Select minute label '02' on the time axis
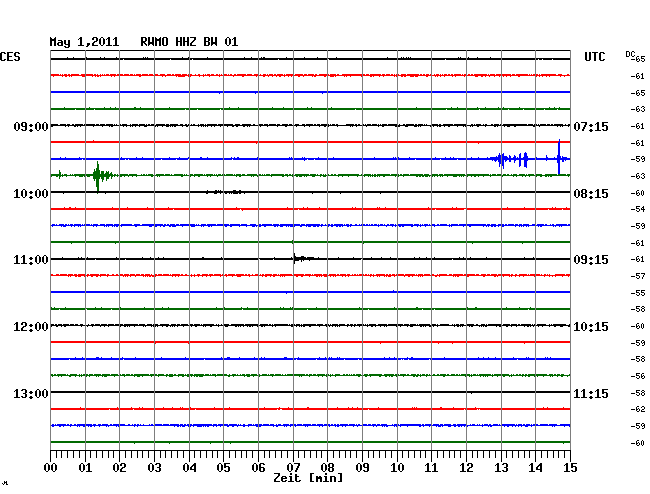This screenshot has width=650, height=494. [x=119, y=467]
